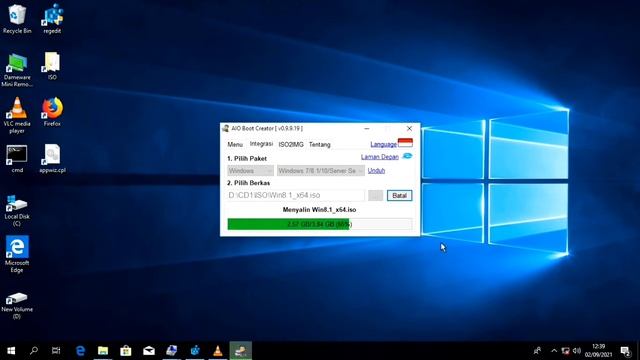The width and height of the screenshot is (640, 360).
Task: Select the appwiz.cpl desktop shortcut
Action: click(x=52, y=159)
